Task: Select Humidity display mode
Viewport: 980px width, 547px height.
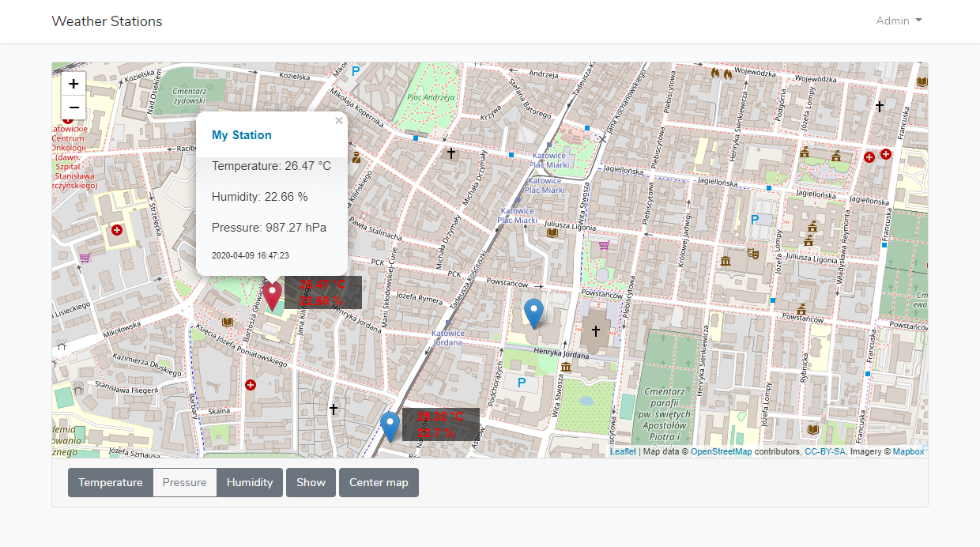Action: pos(250,482)
